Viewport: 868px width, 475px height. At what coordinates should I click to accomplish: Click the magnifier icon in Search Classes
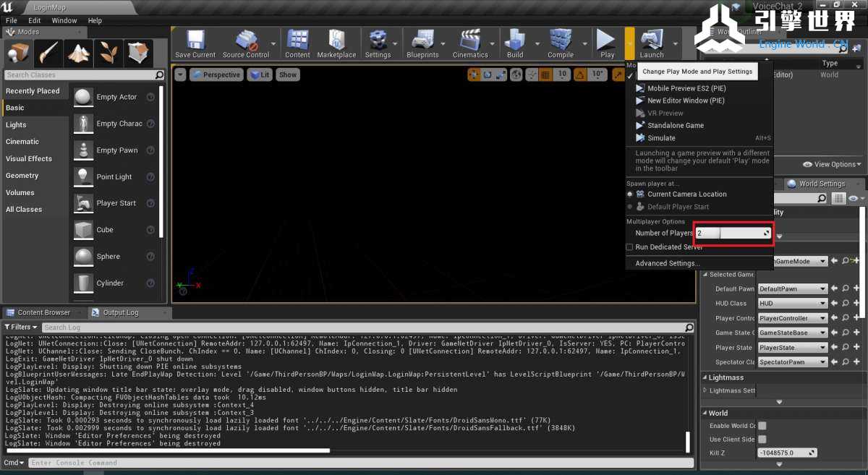tap(159, 75)
